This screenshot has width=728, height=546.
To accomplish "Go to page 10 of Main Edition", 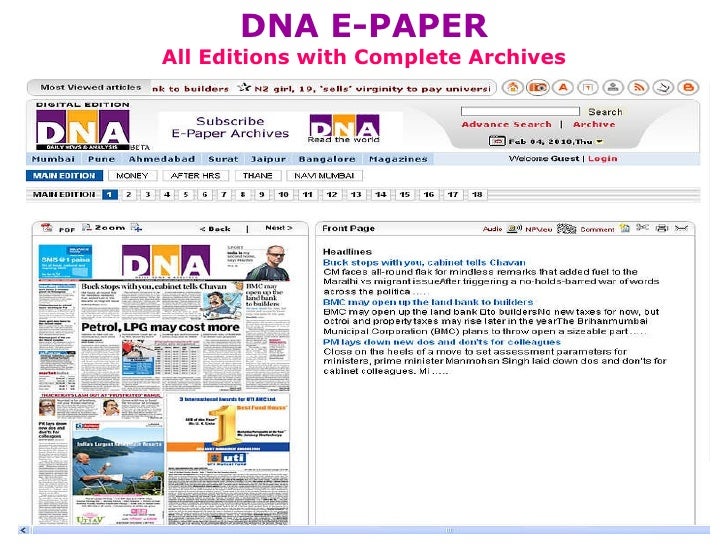I will pos(283,195).
